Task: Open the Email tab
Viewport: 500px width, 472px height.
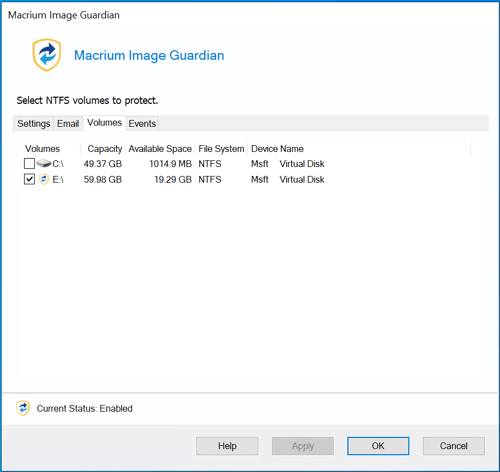Action: pos(68,124)
